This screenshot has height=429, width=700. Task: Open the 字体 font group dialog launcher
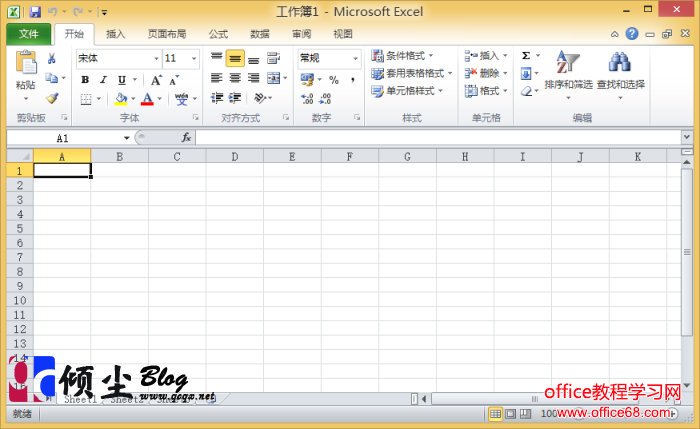pyautogui.click(x=196, y=117)
